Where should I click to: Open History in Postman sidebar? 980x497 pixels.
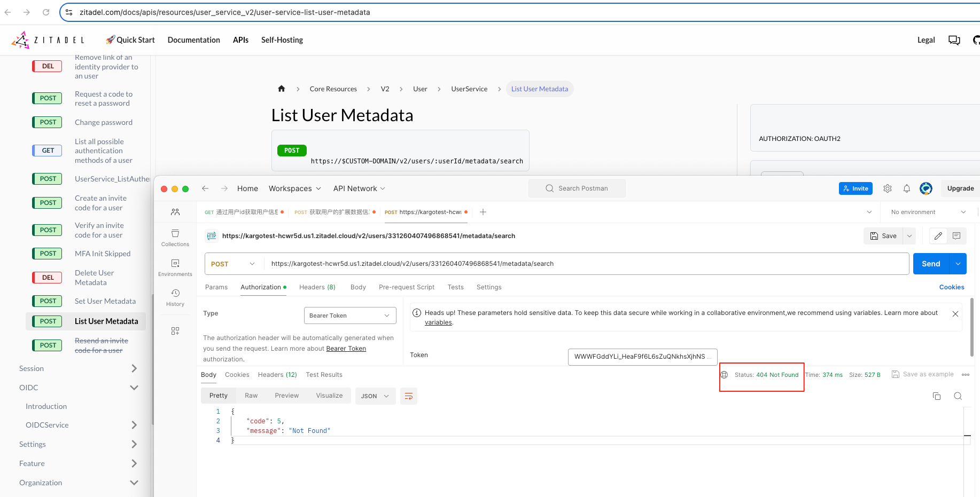[x=175, y=298]
